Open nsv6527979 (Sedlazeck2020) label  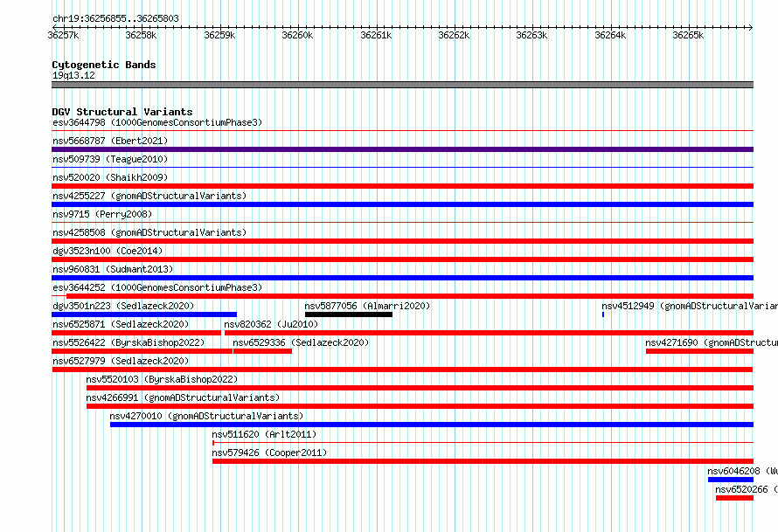click(x=121, y=361)
